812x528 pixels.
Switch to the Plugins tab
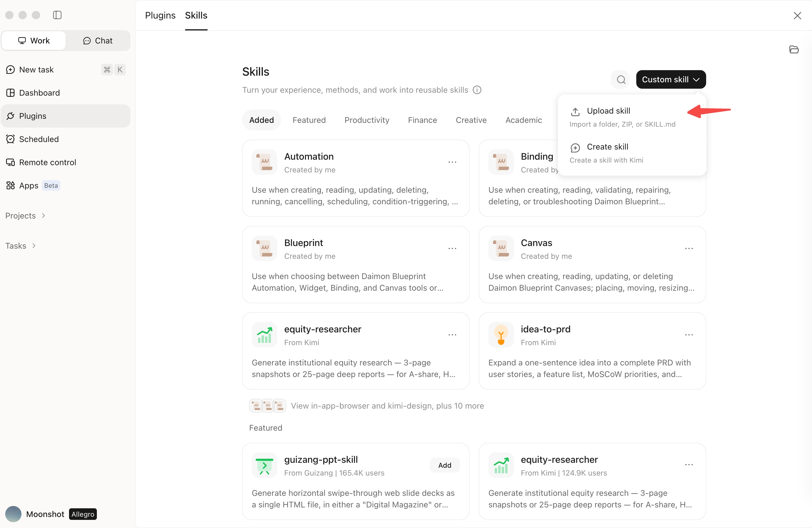click(160, 15)
